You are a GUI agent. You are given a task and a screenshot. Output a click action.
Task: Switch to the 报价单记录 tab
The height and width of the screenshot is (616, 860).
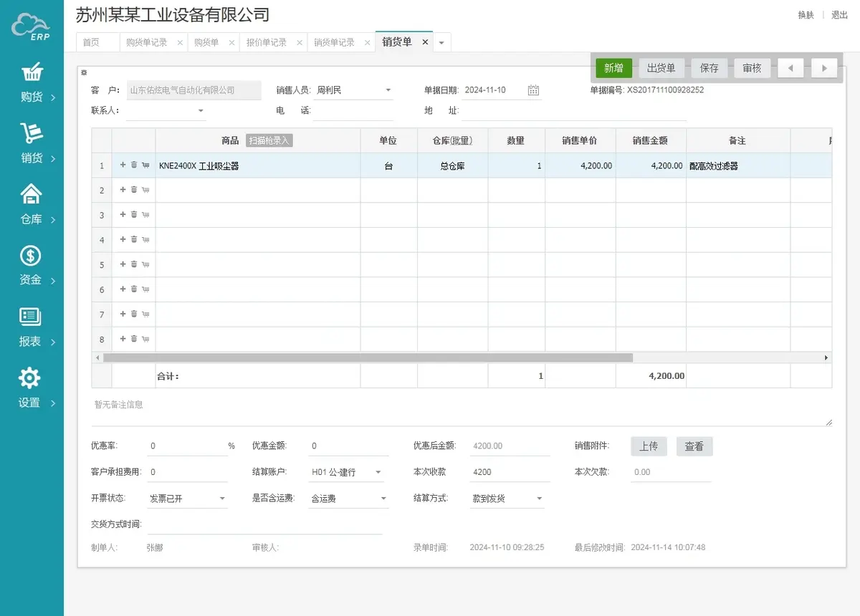(x=267, y=42)
